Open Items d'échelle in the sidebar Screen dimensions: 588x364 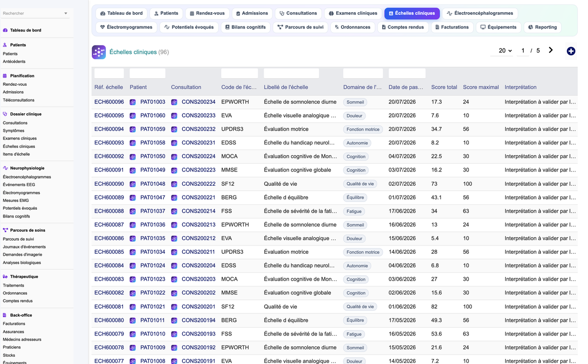click(16, 154)
